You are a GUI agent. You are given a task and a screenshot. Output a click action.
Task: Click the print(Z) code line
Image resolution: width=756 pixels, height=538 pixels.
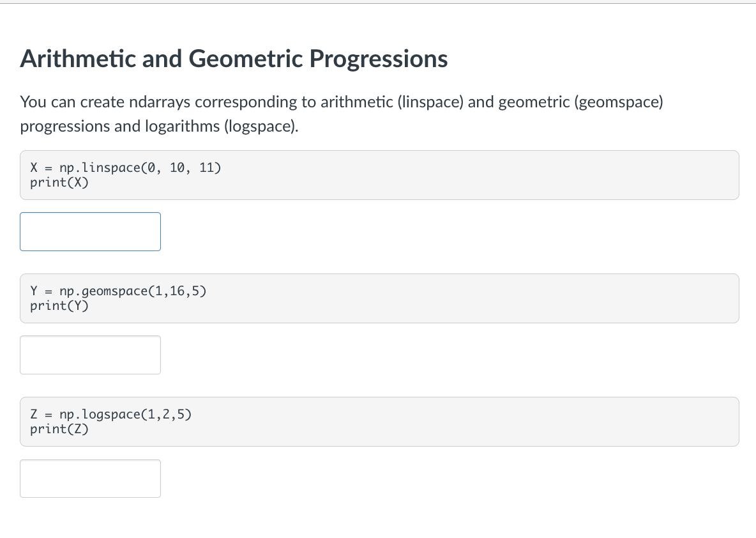(59, 429)
